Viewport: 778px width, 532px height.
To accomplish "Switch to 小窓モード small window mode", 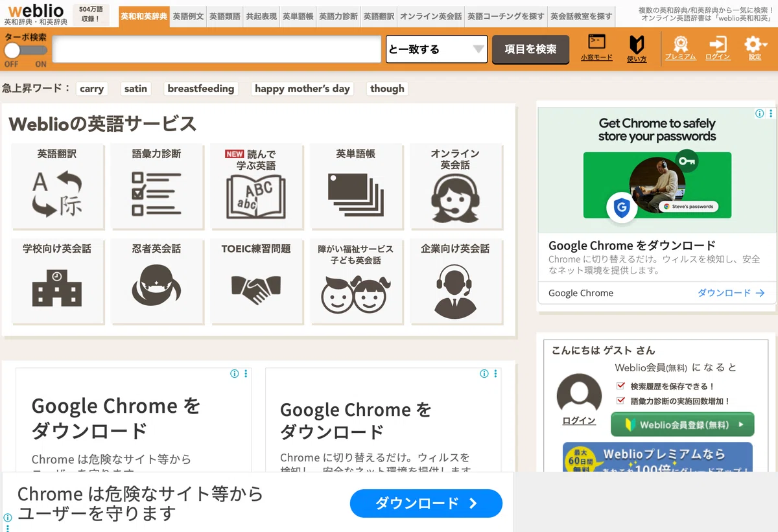I will (x=596, y=48).
